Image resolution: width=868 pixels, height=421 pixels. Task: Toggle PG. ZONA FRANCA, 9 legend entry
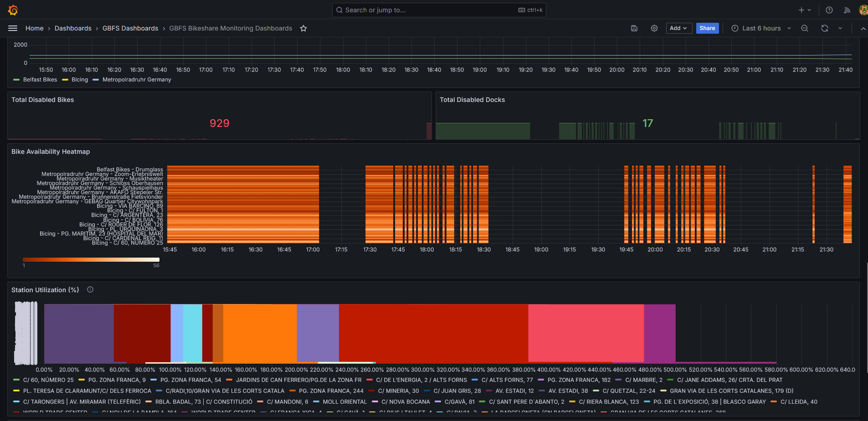[x=117, y=380]
